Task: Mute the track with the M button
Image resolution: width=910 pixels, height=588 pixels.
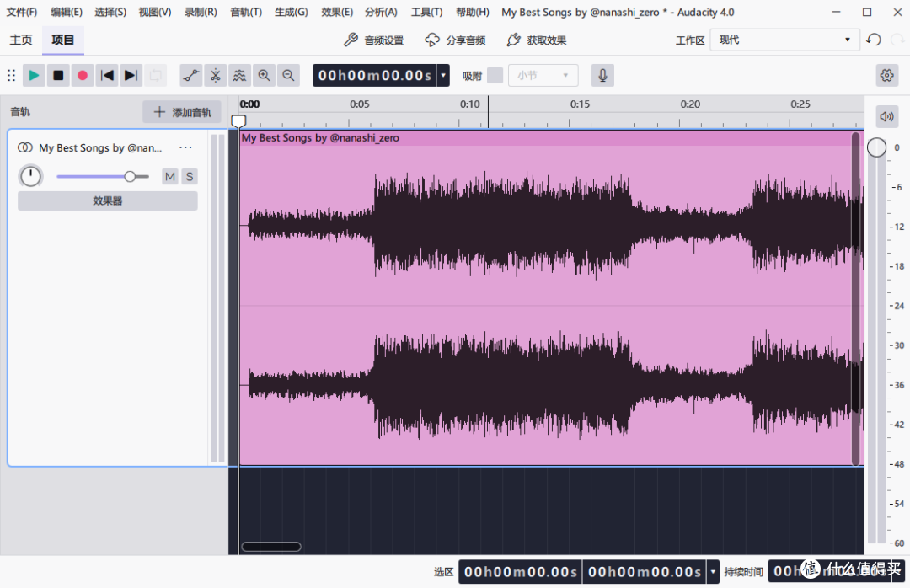Action: point(170,176)
